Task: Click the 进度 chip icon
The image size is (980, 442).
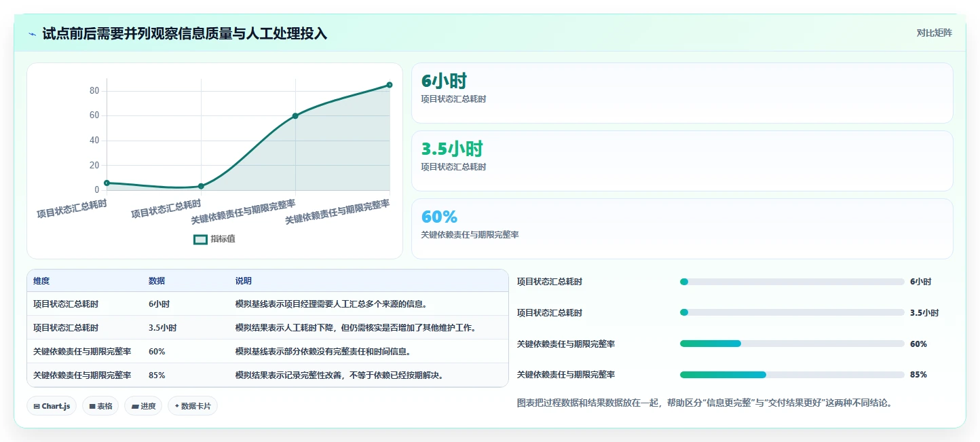Action: pyautogui.click(x=134, y=406)
